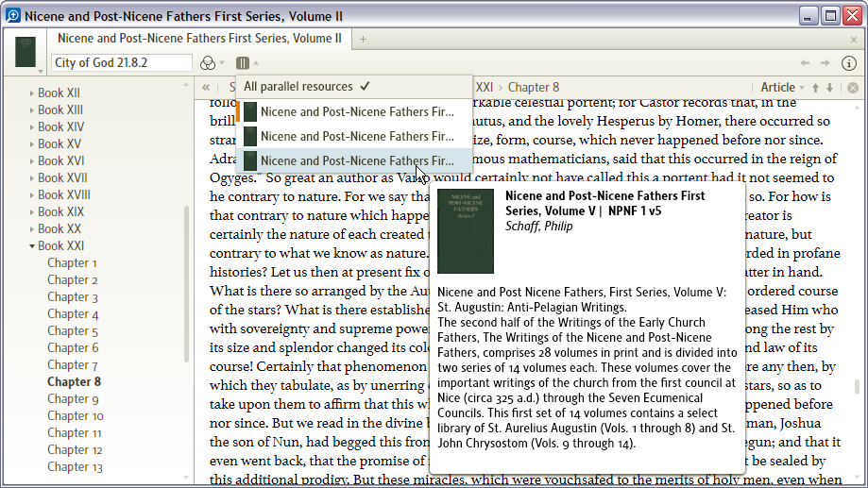Screen dimensions: 868x488
Task: Click the parallel resources small up arrow
Action: [x=256, y=63]
